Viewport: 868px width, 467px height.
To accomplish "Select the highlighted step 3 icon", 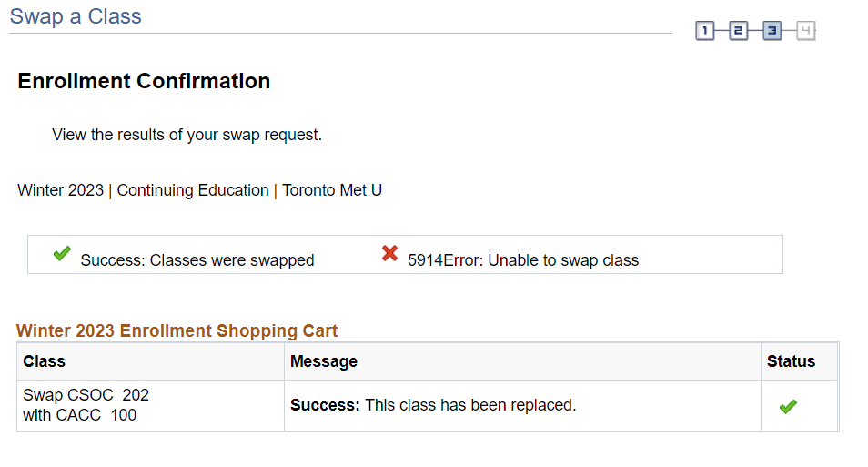I will pos(772,32).
